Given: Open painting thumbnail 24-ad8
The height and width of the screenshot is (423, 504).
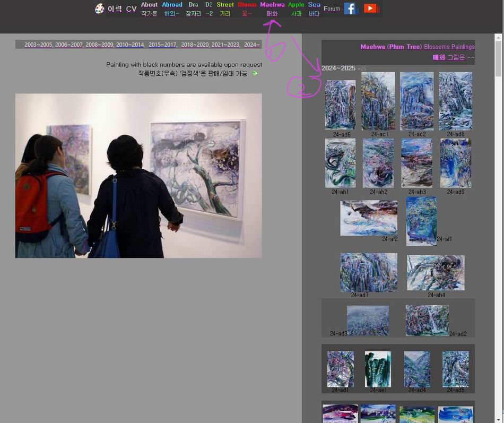Looking at the screenshot, I should pos(456,101).
